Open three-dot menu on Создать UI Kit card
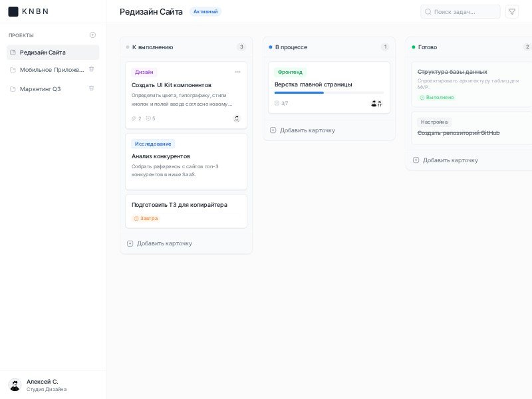The width and height of the screenshot is (532, 399). click(237, 72)
